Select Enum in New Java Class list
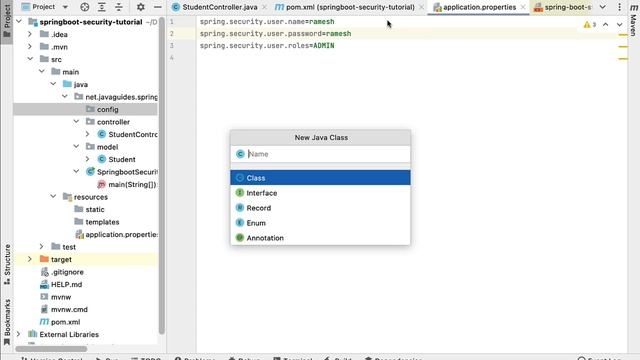Viewport: 640px width, 360px height. click(320, 223)
